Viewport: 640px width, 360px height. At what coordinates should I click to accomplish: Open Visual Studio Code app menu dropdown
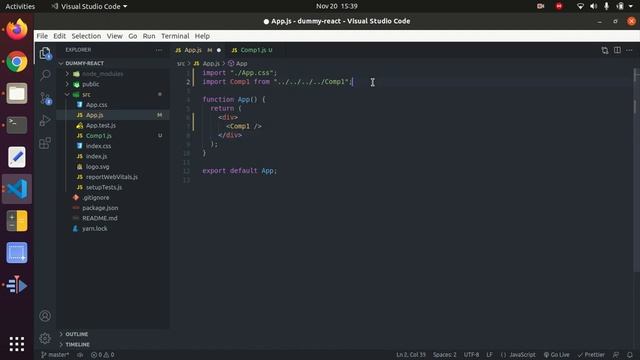(x=89, y=6)
